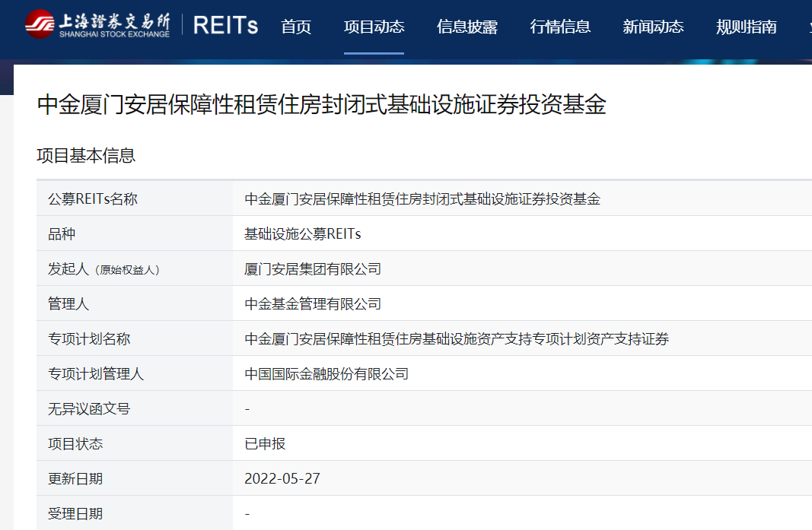Screen dimensions: 812x530
Task: Select the 基础设施公募REITs value for 品种
Action: pyautogui.click(x=302, y=234)
